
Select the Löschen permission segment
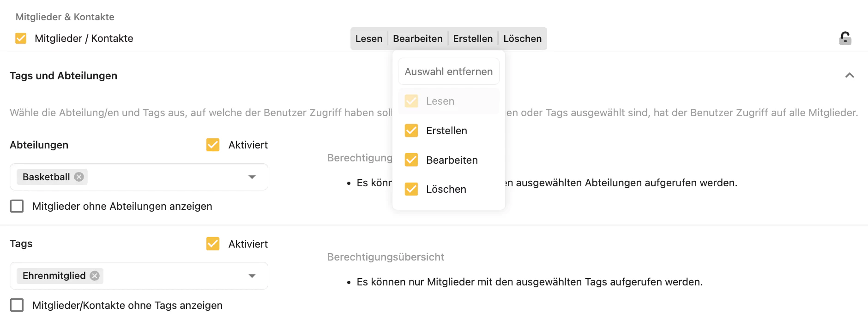click(x=523, y=39)
